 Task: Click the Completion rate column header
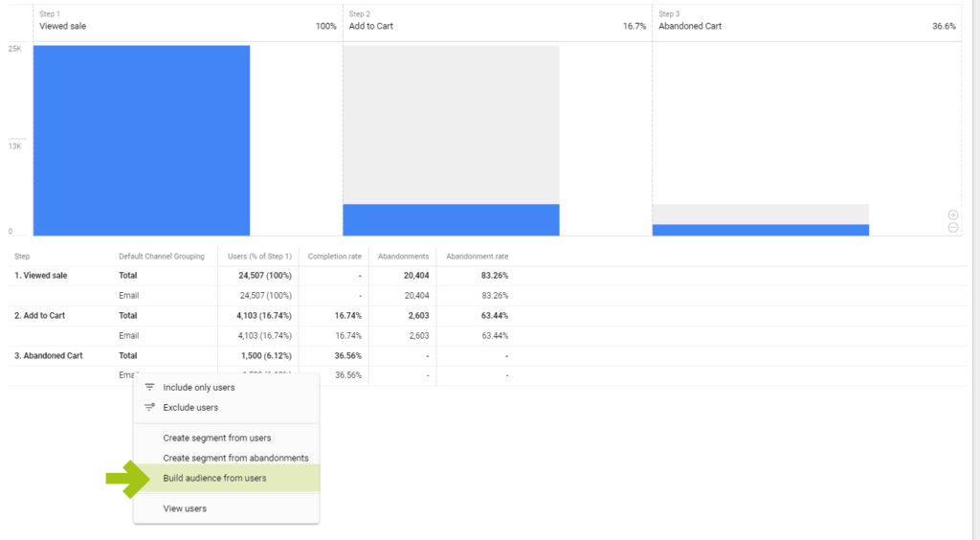click(x=334, y=257)
